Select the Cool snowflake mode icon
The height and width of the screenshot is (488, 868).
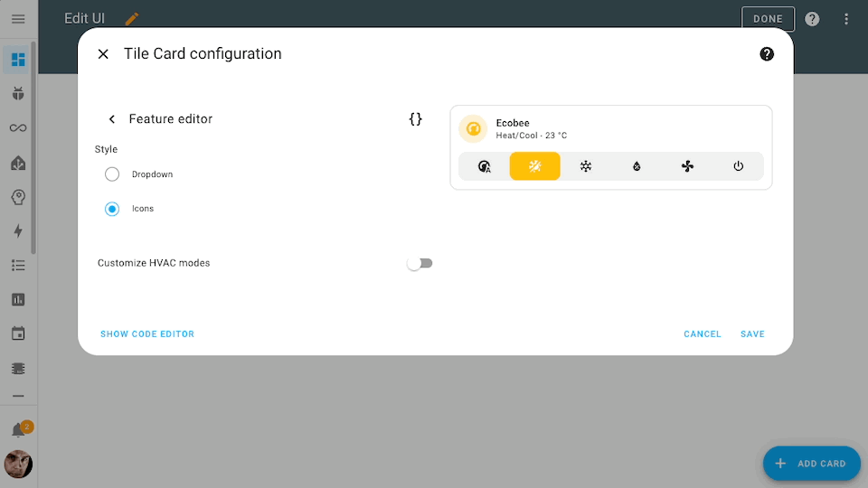(586, 166)
